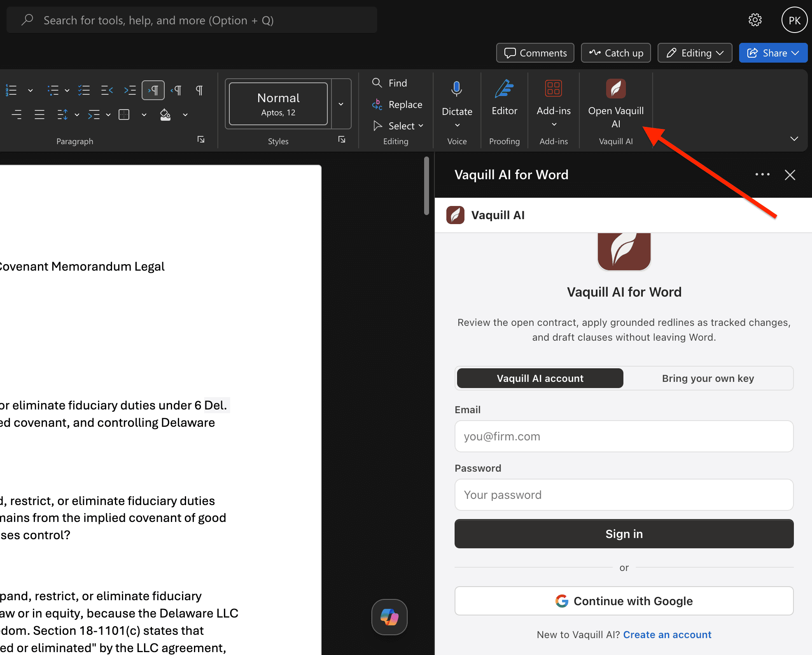This screenshot has width=812, height=655.
Task: Click Create an account link
Action: point(667,634)
